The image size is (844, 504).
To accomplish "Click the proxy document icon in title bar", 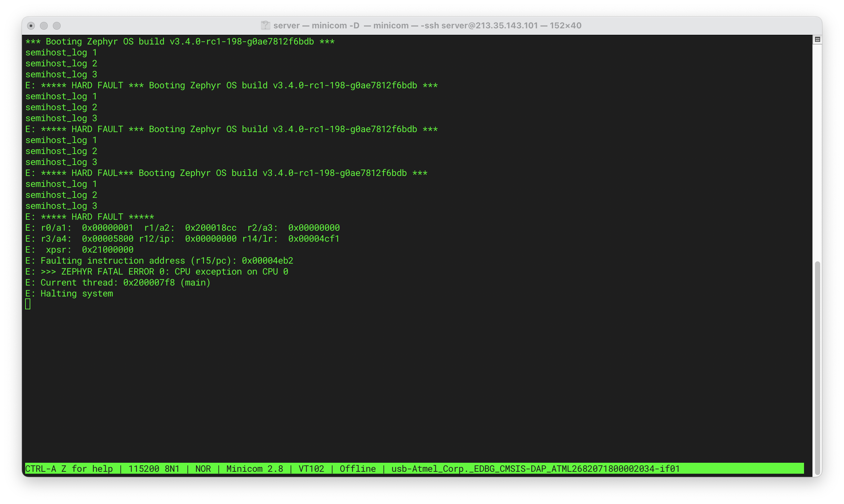I will 265,25.
